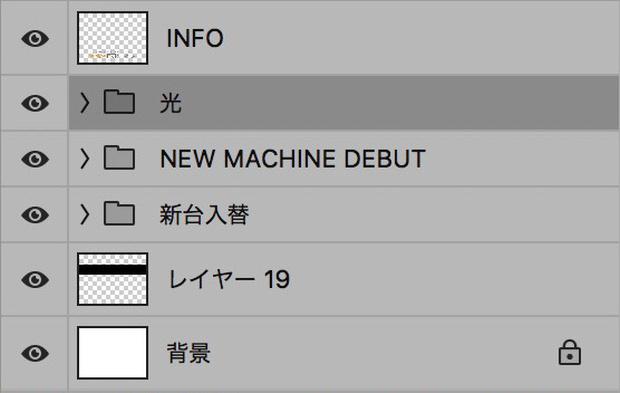The width and height of the screenshot is (620, 393).
Task: Toggle visibility of the 背景 layer
Action: pos(35,353)
